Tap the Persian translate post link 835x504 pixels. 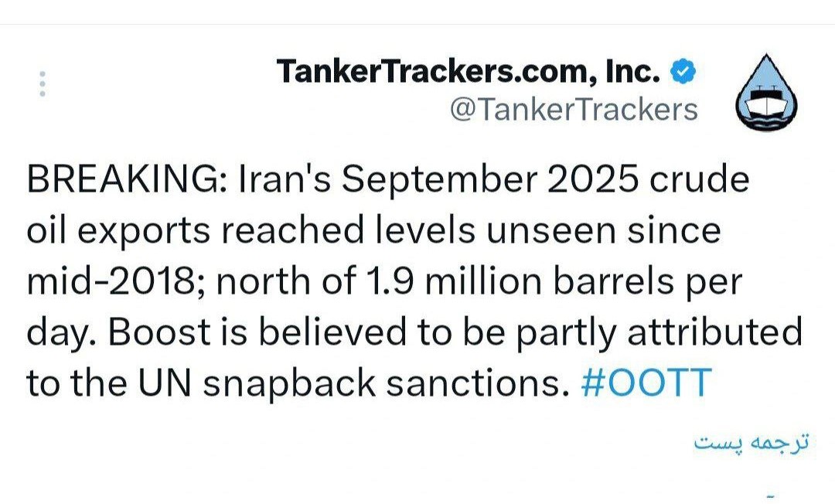[751, 443]
